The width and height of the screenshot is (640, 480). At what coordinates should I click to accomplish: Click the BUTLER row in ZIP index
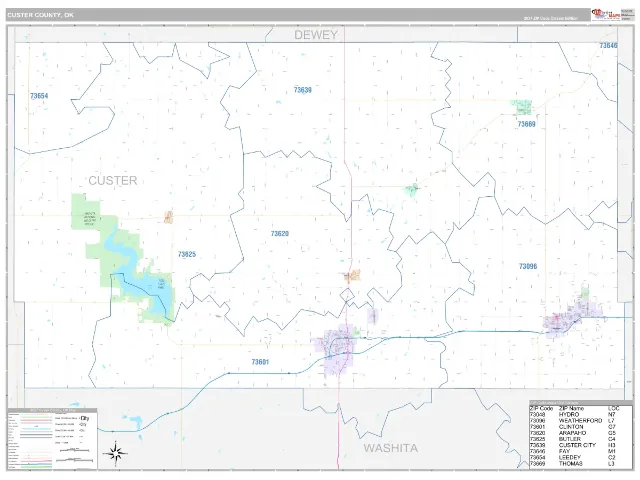point(575,439)
